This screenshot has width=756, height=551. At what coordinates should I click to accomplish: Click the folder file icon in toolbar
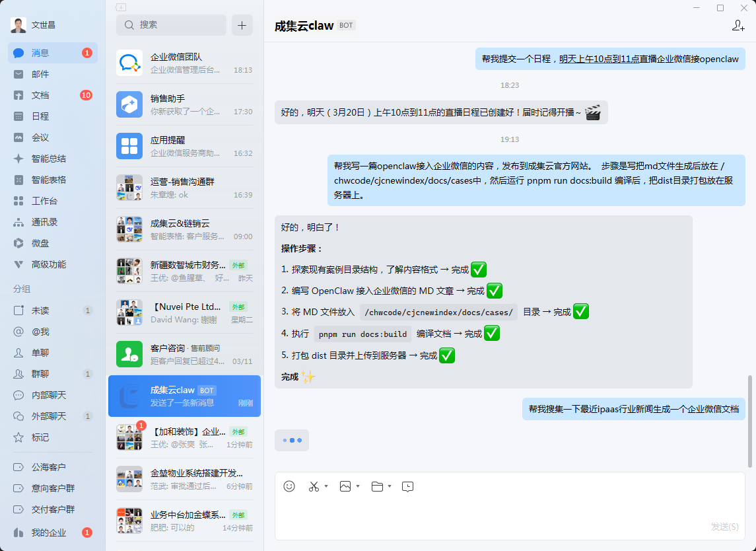click(377, 486)
